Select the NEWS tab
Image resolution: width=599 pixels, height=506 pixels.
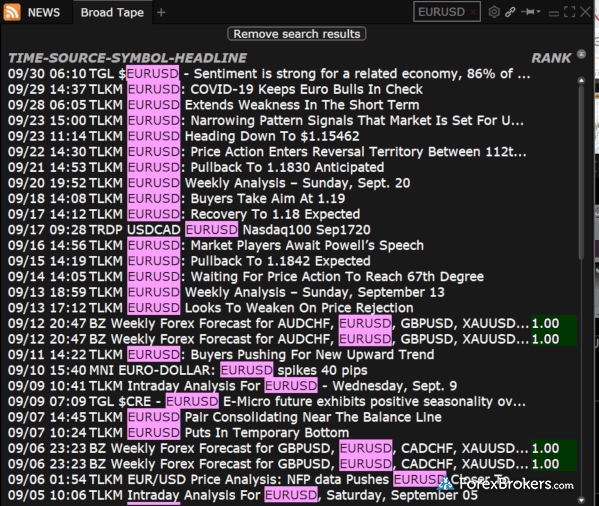[44, 13]
